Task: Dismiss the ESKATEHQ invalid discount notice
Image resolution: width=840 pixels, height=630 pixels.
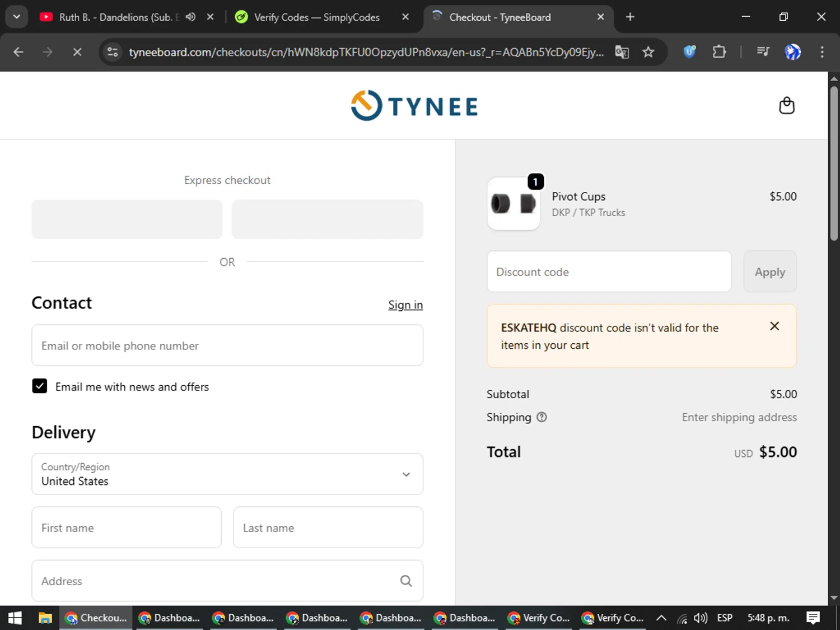Action: coord(774,326)
